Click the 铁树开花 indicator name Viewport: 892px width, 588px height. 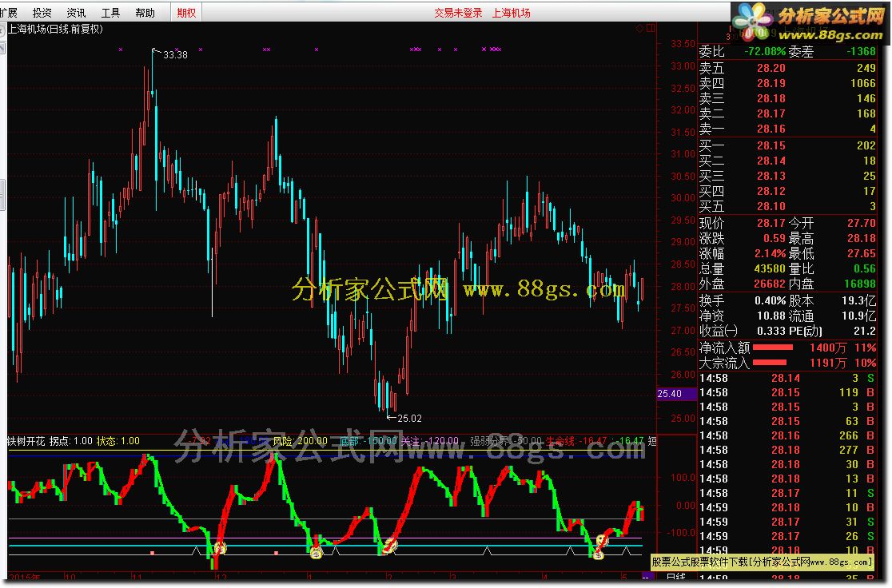[26, 441]
